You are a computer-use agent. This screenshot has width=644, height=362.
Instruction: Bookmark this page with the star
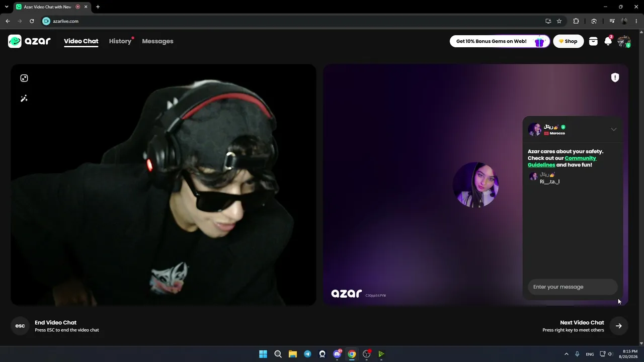(559, 21)
